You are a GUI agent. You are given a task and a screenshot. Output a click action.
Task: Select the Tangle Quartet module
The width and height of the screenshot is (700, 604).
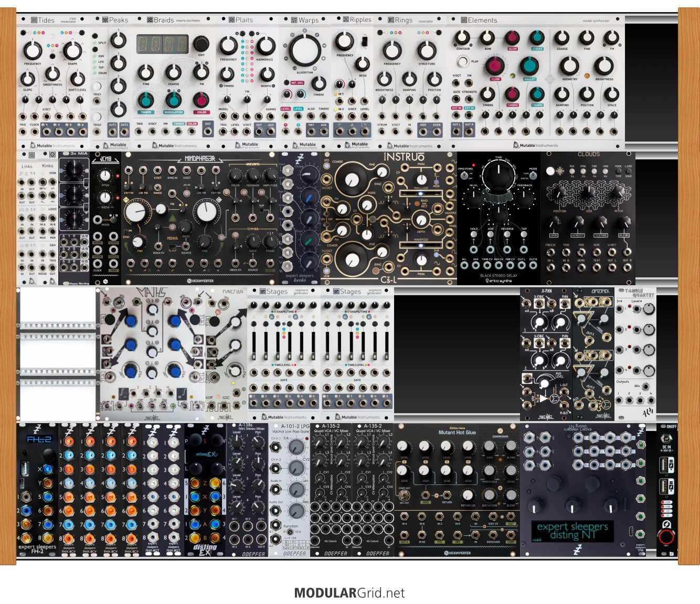(x=635, y=353)
